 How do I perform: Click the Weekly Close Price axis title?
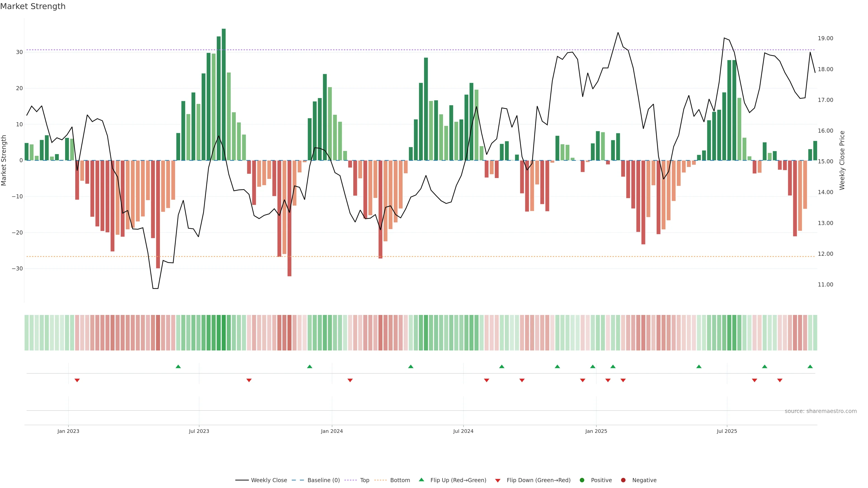(842, 160)
